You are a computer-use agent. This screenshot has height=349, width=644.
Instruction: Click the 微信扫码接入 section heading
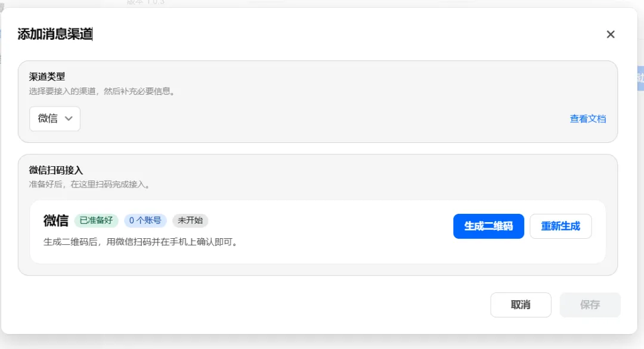tap(56, 170)
